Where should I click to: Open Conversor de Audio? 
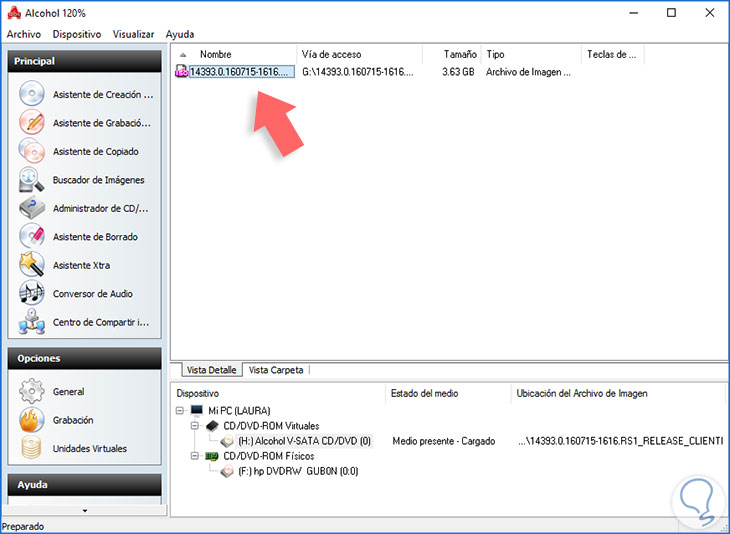point(93,294)
